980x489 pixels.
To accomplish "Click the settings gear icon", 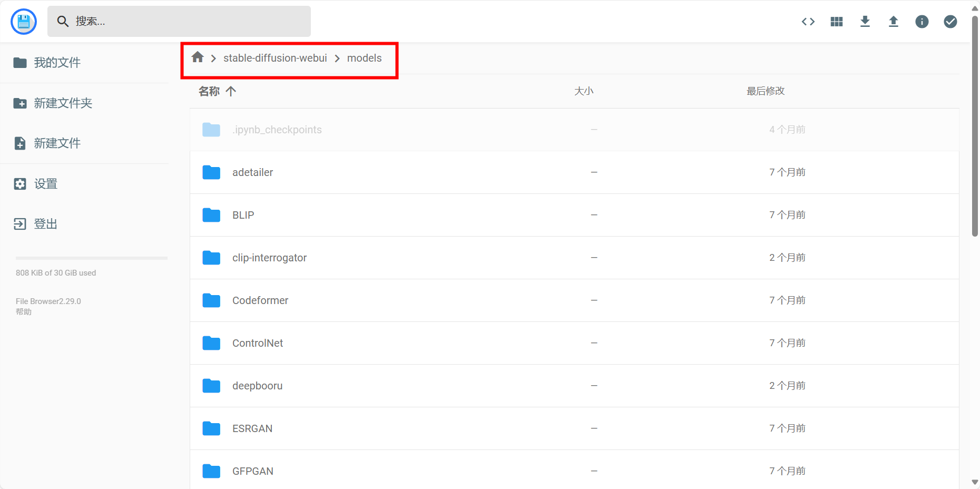I will pyautogui.click(x=20, y=184).
